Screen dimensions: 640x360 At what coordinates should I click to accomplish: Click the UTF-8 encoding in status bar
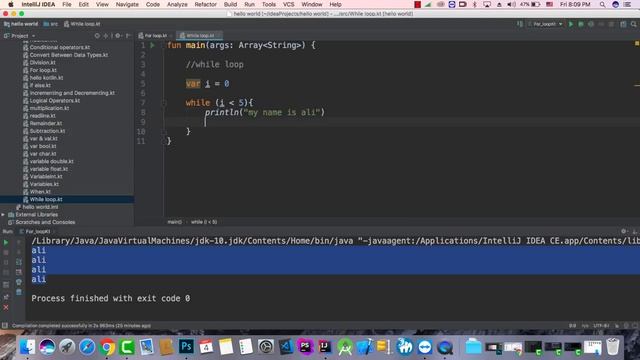pos(601,326)
